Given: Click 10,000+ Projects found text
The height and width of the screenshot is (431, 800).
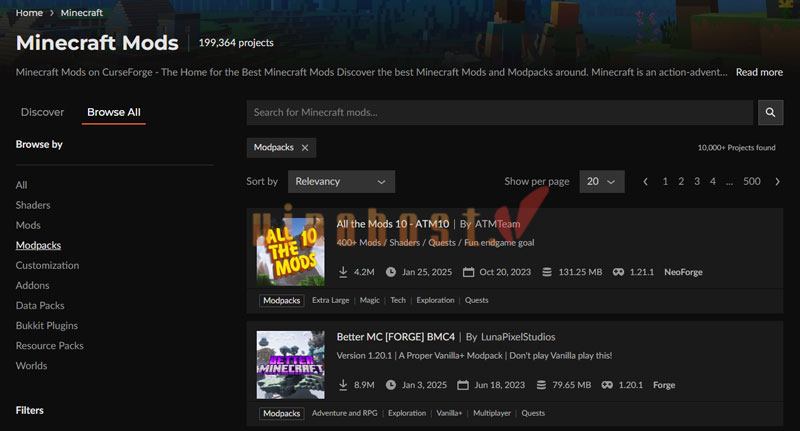Looking at the screenshot, I should 736,147.
